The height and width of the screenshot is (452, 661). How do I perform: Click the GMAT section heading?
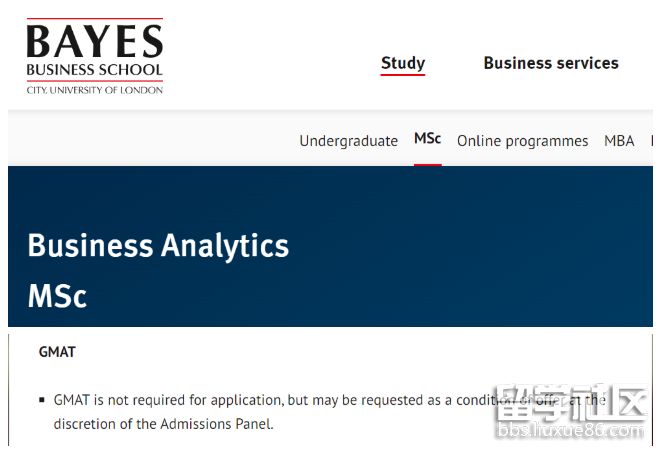click(x=57, y=352)
